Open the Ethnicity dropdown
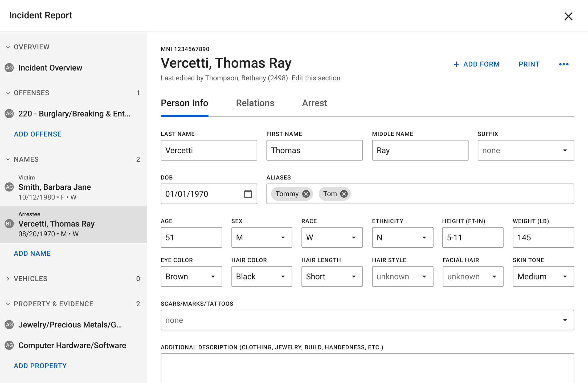 (402, 237)
